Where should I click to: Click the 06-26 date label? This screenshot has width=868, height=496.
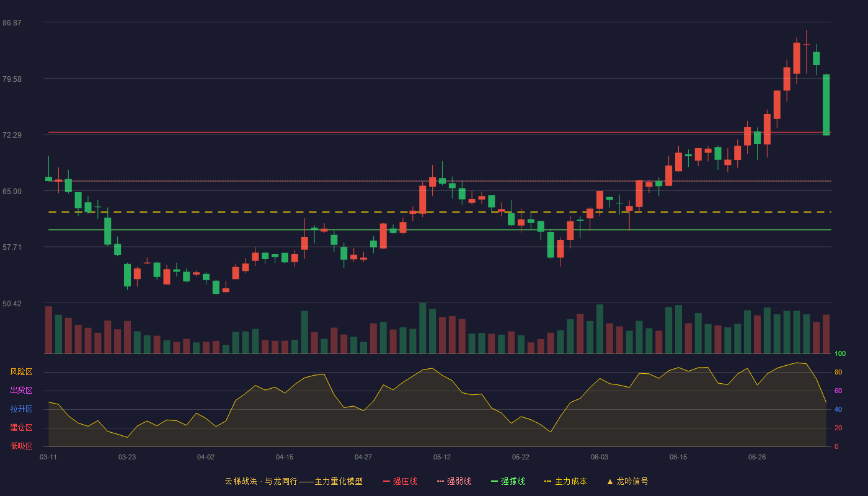pos(757,457)
